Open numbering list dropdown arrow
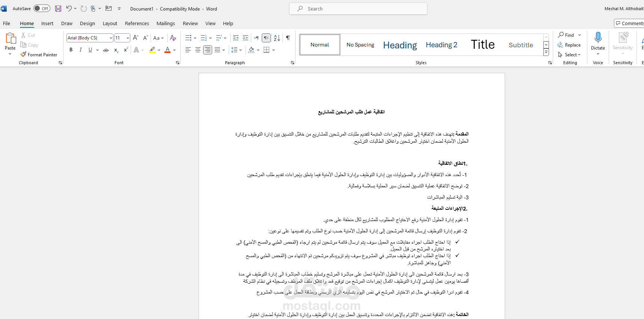Image resolution: width=644 pixels, height=319 pixels. 210,38
